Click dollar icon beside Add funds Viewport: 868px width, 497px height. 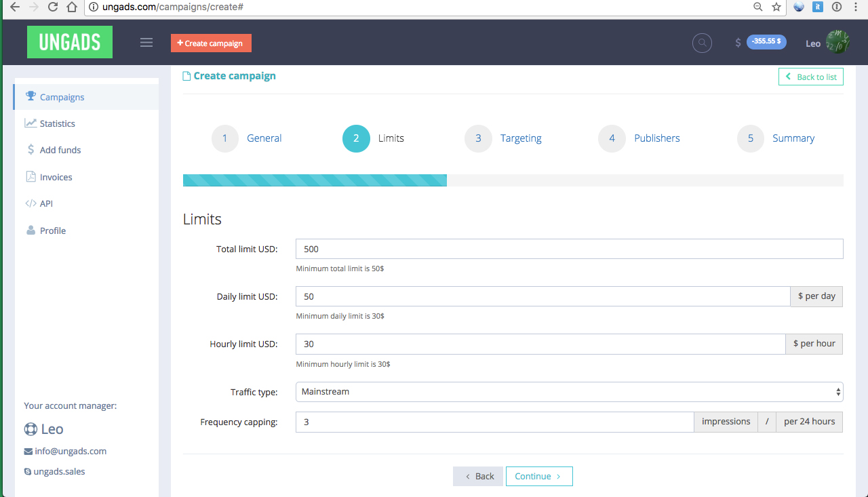pyautogui.click(x=31, y=150)
